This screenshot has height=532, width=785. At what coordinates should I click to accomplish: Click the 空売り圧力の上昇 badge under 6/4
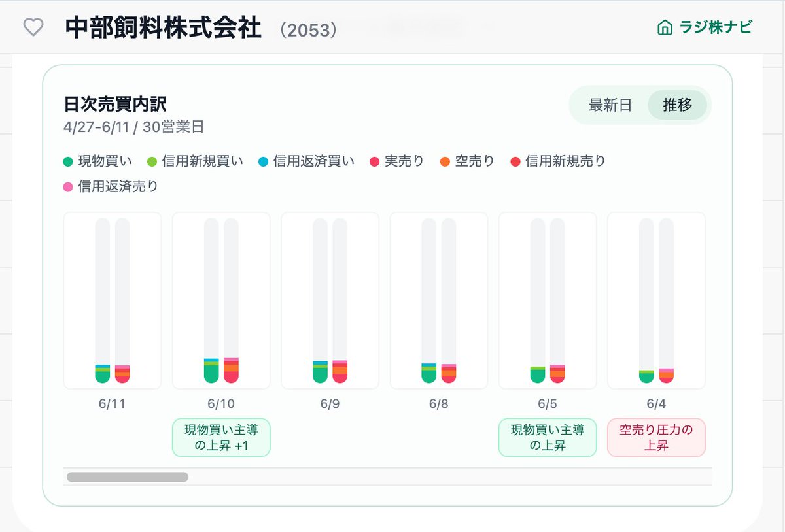656,437
